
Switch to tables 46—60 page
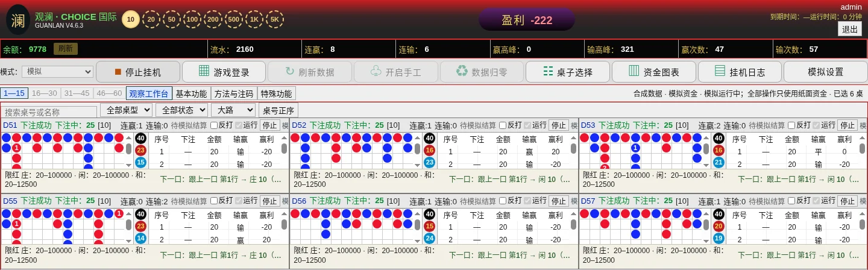109,93
